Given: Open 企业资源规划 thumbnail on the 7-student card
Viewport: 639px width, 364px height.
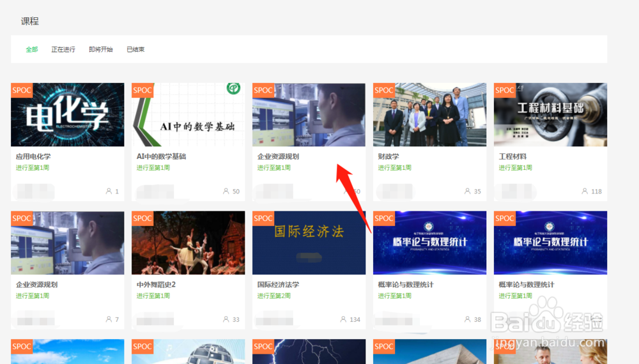Looking at the screenshot, I should tap(68, 243).
